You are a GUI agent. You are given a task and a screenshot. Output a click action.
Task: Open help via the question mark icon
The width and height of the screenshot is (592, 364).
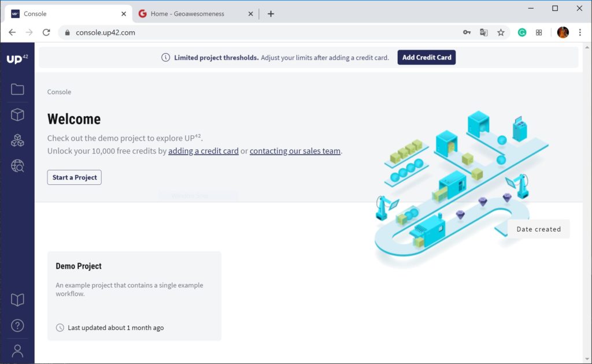coord(17,325)
